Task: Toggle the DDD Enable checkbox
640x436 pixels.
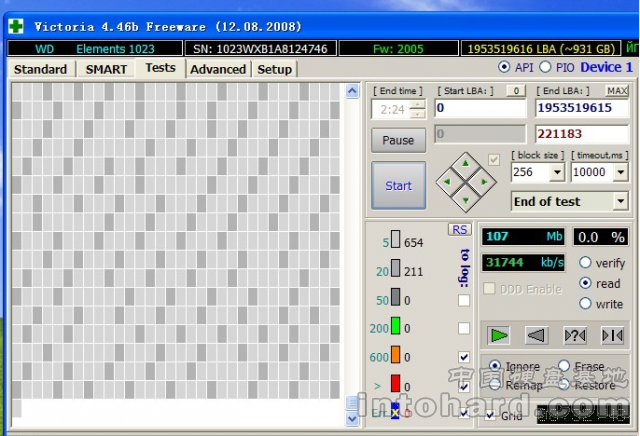Action: tap(489, 288)
